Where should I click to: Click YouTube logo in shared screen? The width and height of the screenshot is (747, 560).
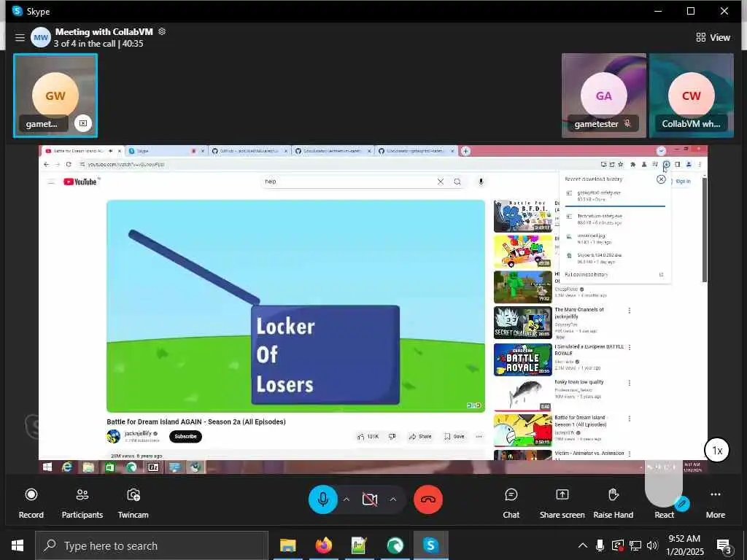(x=80, y=182)
